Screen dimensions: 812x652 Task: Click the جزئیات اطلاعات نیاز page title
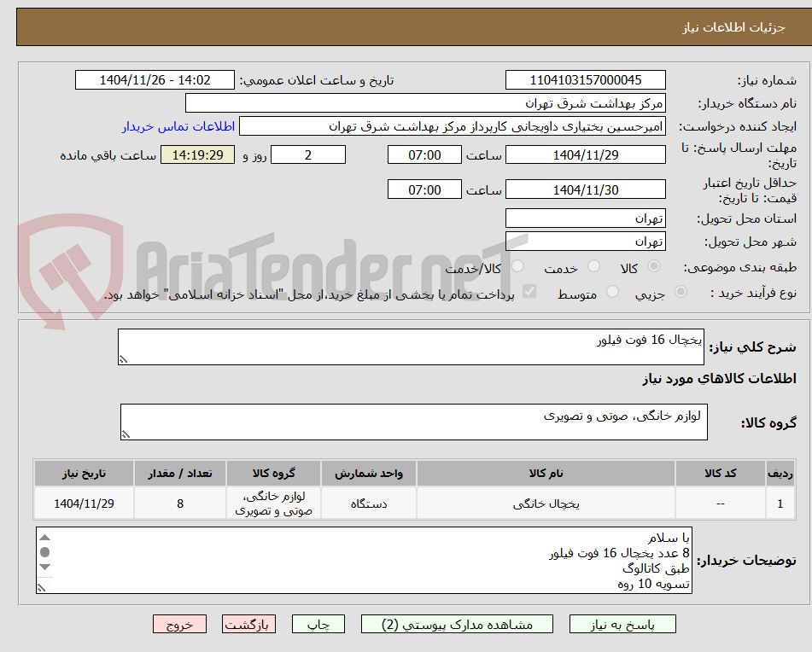(x=733, y=27)
